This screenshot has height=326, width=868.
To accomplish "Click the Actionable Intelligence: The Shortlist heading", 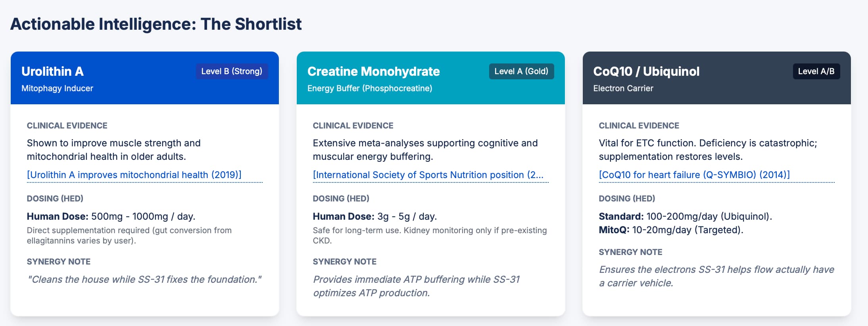I will 156,24.
